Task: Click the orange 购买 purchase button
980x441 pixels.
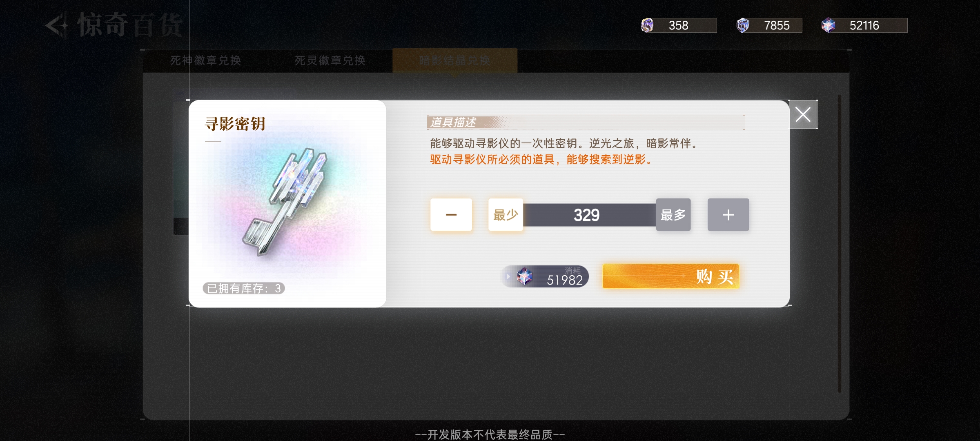Action: [671, 276]
